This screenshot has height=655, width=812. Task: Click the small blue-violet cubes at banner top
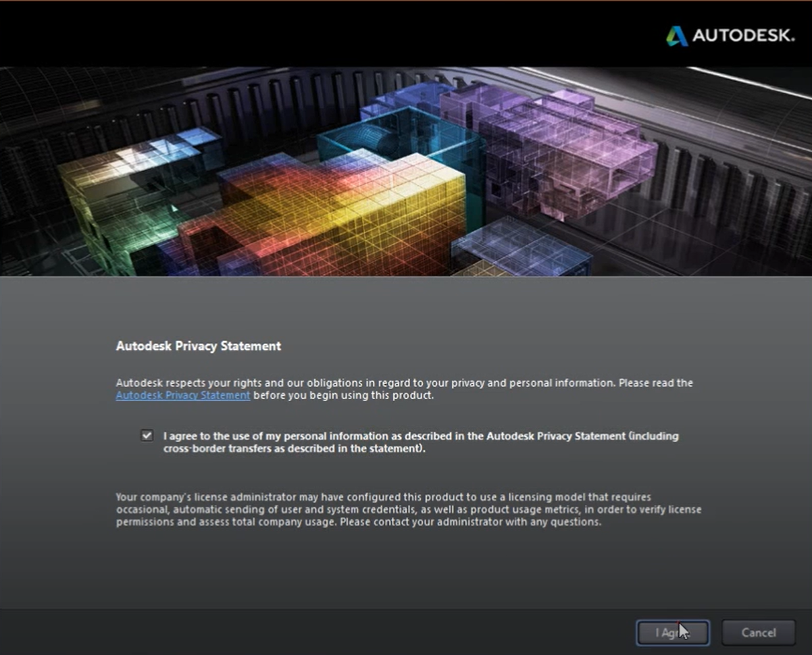coord(405,98)
